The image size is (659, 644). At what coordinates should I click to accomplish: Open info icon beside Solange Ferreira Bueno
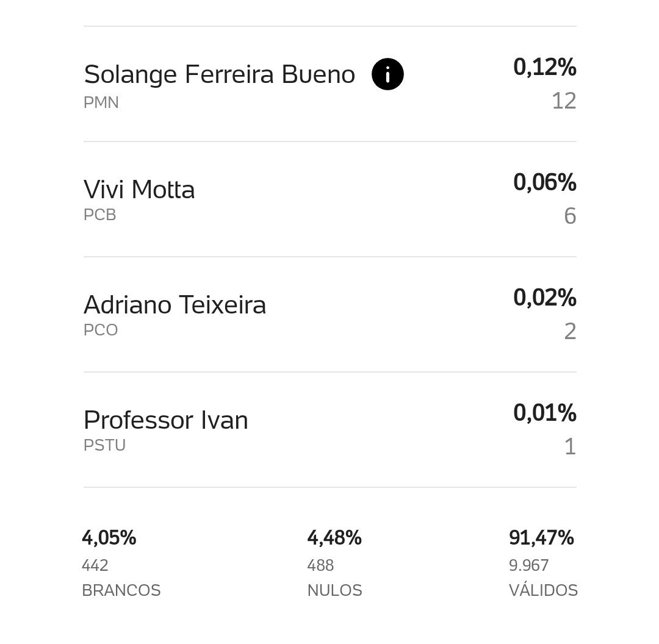click(387, 74)
